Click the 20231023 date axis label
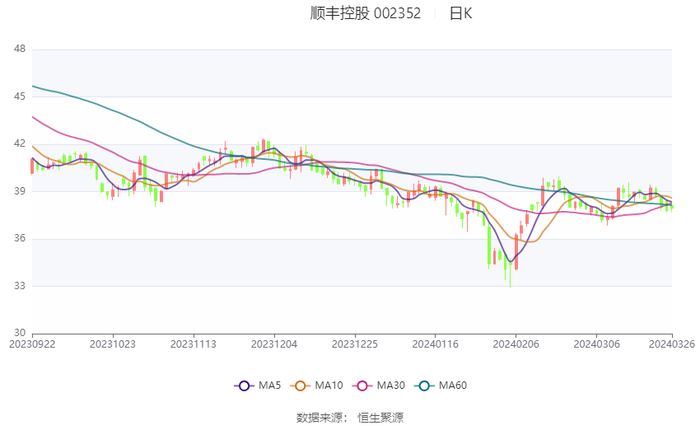The width and height of the screenshot is (700, 426). (113, 343)
